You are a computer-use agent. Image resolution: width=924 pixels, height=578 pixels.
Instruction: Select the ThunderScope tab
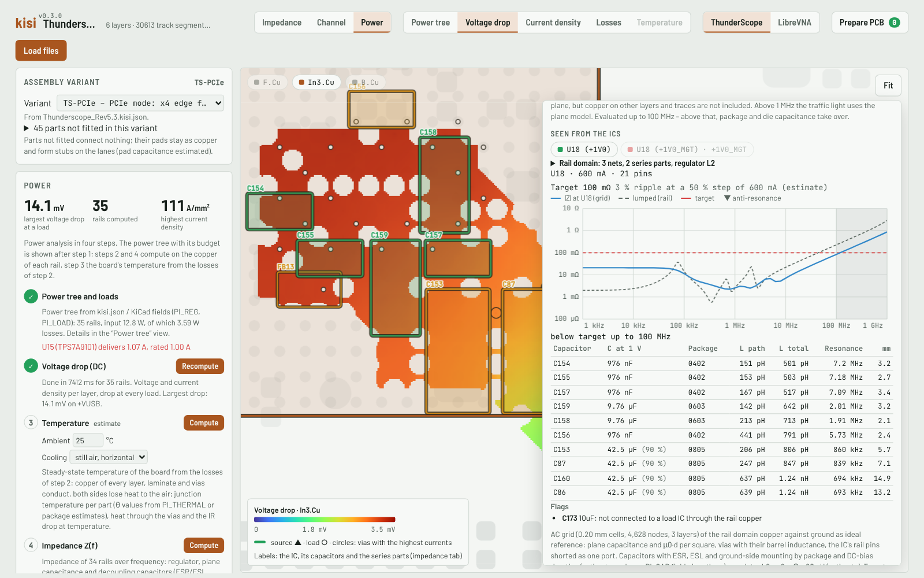coord(736,23)
